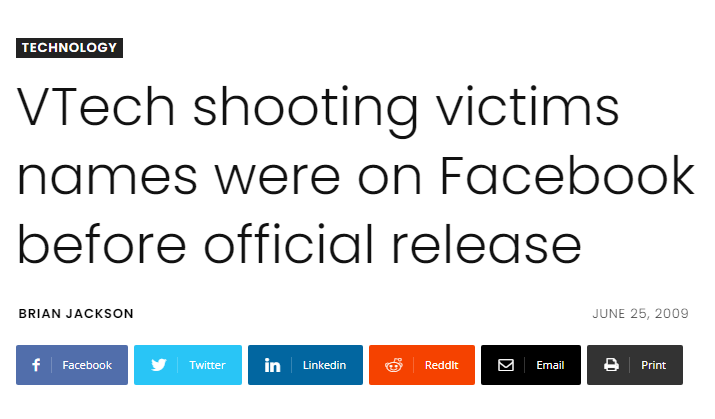Select the Linkedin share button label
715x419 pixels.
[x=324, y=365]
